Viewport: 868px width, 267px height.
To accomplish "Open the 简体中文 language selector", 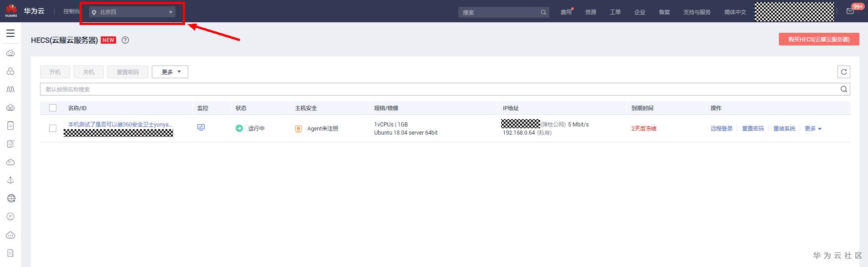I will 735,12.
